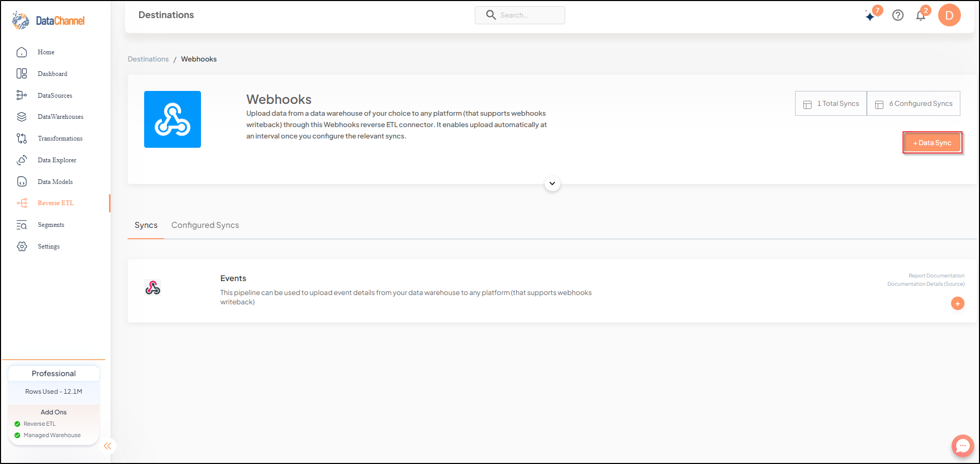Add the Events sync with plus icon
980x464 pixels.
957,303
